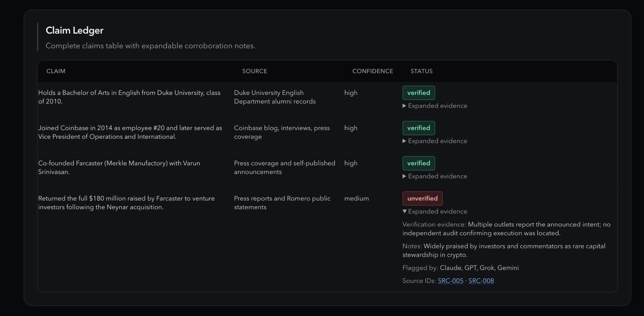The image size is (644, 316).
Task: Click the verified badge on the Farcaster row
Action: [x=418, y=163]
